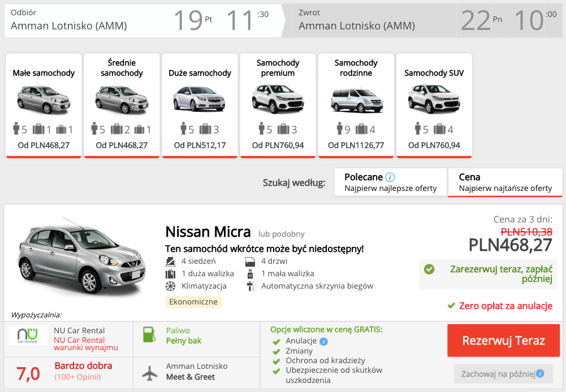Image resolution: width=566 pixels, height=392 pixels.
Task: Open the Anulacje info icon
Action: [x=324, y=341]
